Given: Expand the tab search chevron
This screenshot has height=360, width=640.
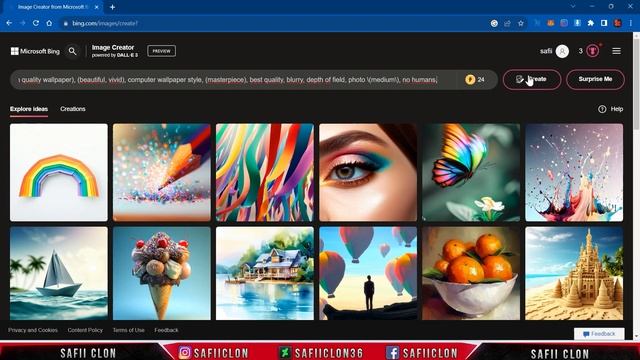Looking at the screenshot, I should click(x=573, y=7).
